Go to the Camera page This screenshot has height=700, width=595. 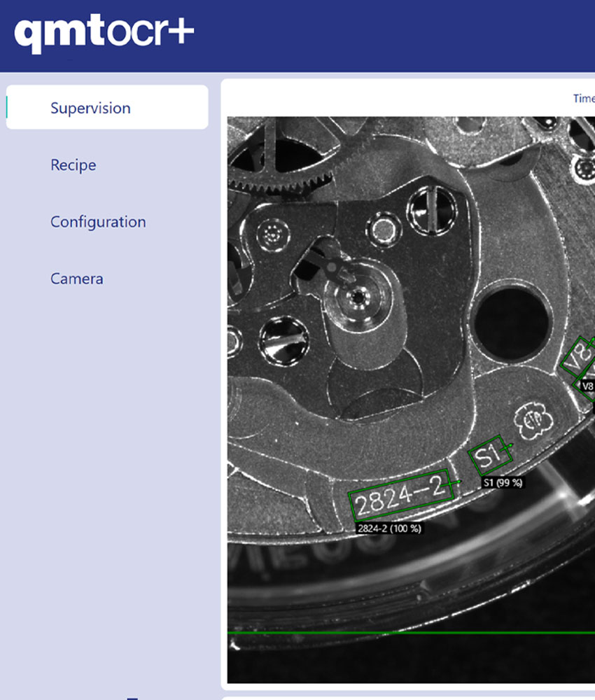[77, 279]
